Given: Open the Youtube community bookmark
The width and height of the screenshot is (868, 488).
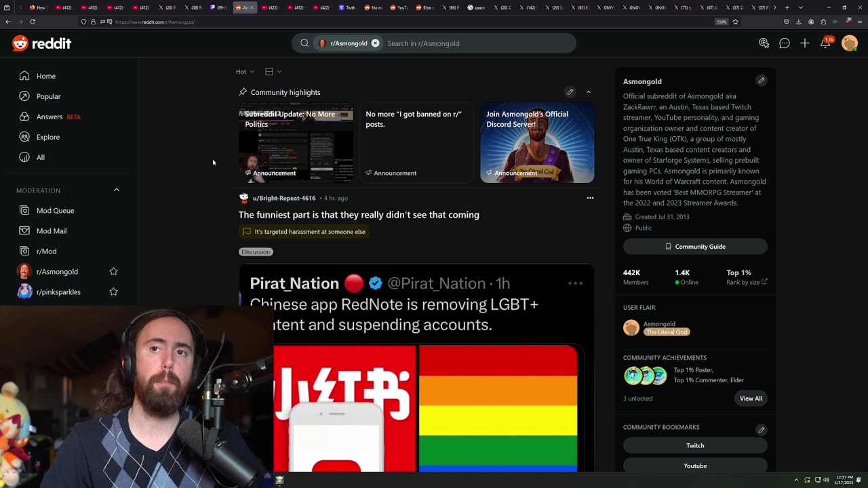Looking at the screenshot, I should [695, 466].
